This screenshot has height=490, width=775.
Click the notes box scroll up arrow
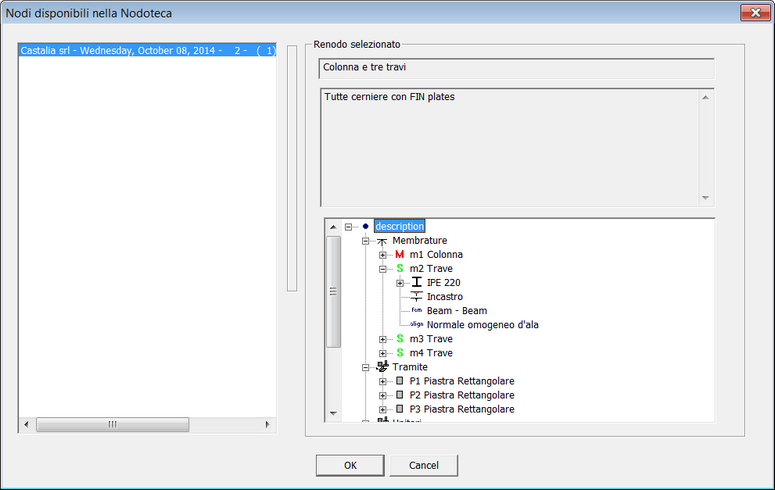pos(705,97)
